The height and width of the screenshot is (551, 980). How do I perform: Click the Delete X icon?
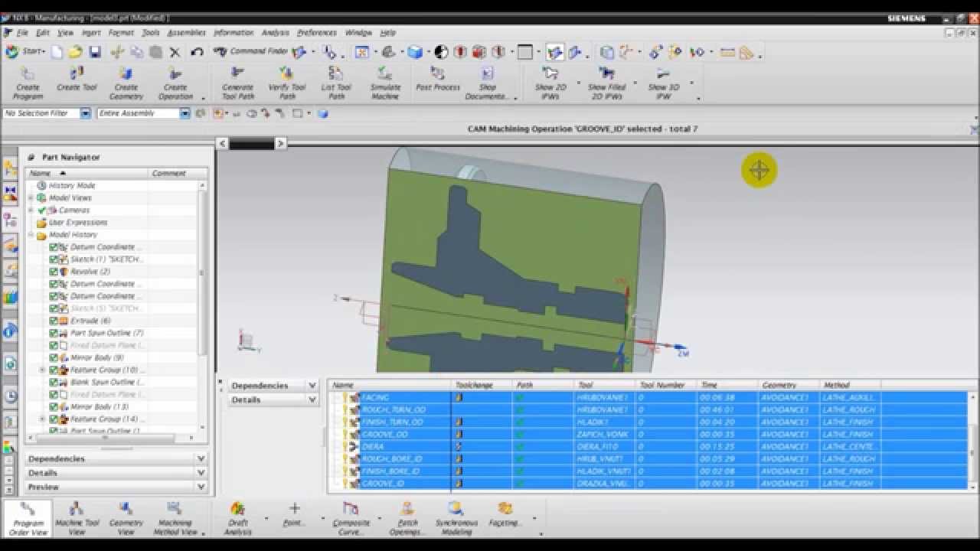[175, 52]
